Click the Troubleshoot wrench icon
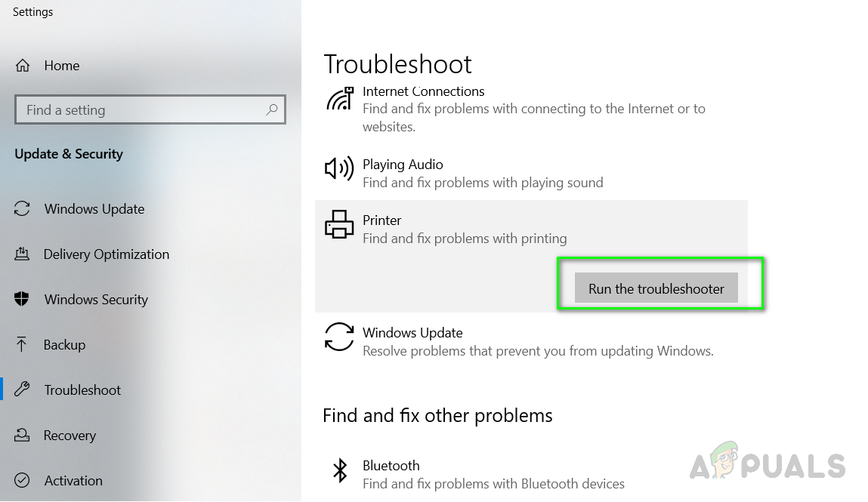868x502 pixels. point(23,390)
